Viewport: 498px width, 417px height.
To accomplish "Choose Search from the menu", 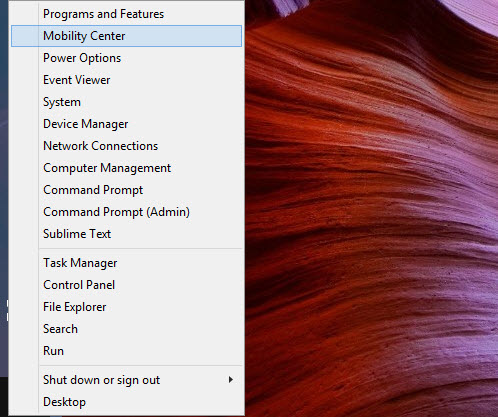I will [x=126, y=329].
